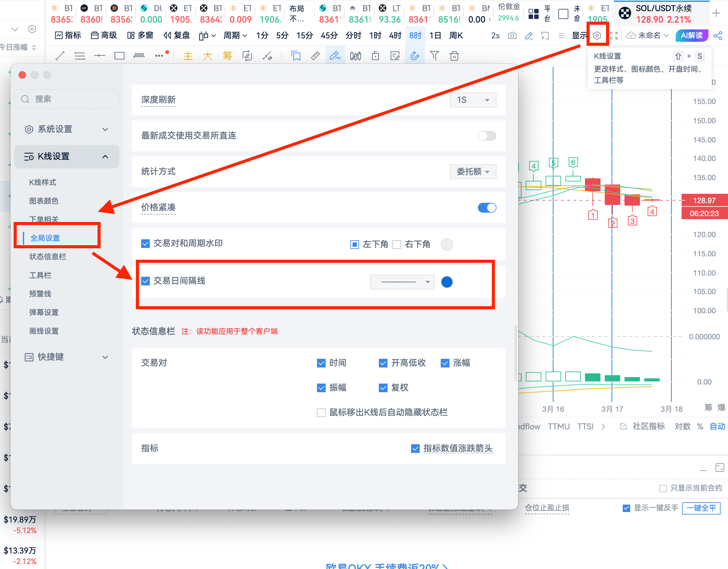Open K线样式 settings page
728x569 pixels.
click(43, 182)
